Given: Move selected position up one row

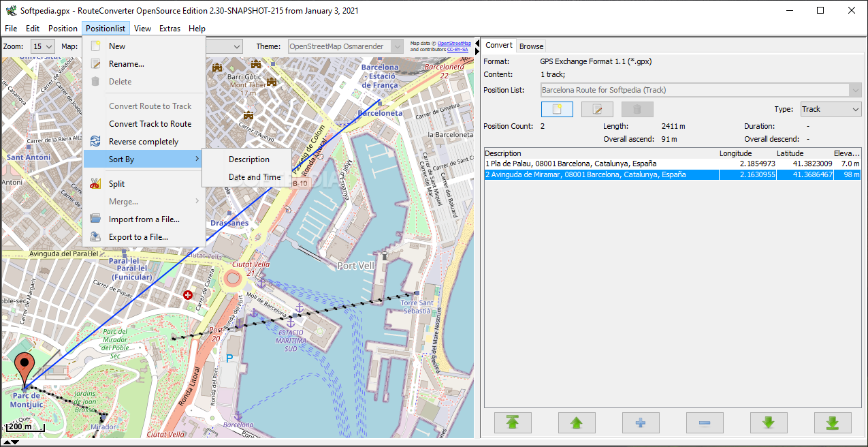Looking at the screenshot, I should (x=577, y=423).
